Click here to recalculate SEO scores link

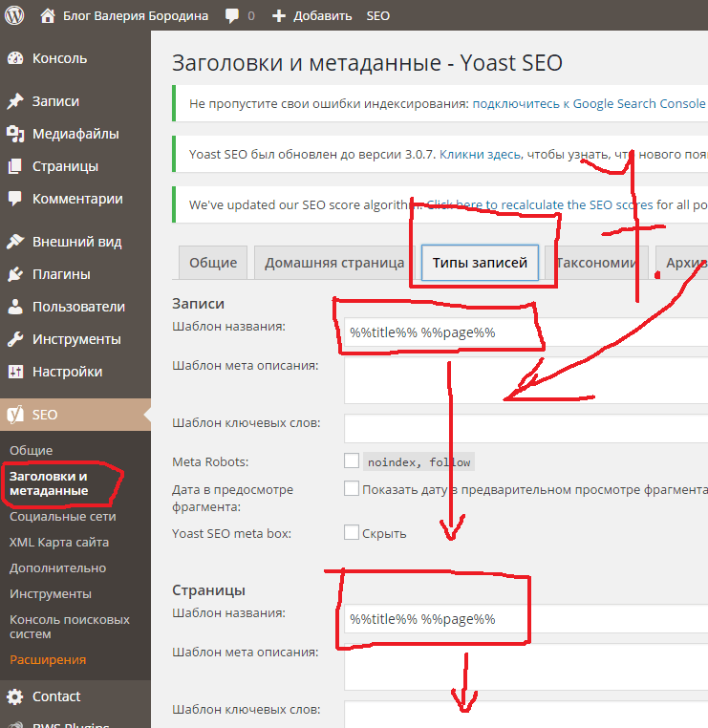[540, 204]
